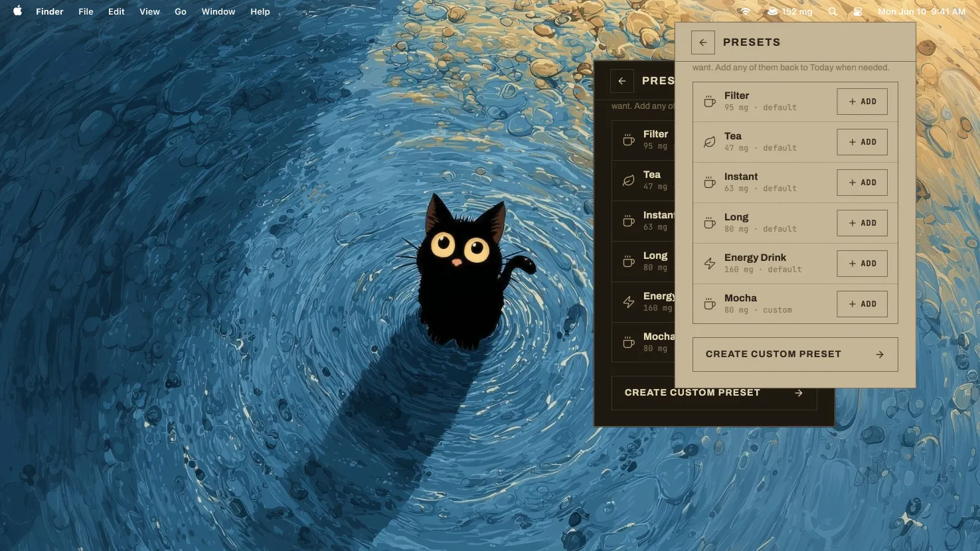Click the 'Instant' name in light panel

[x=741, y=177]
